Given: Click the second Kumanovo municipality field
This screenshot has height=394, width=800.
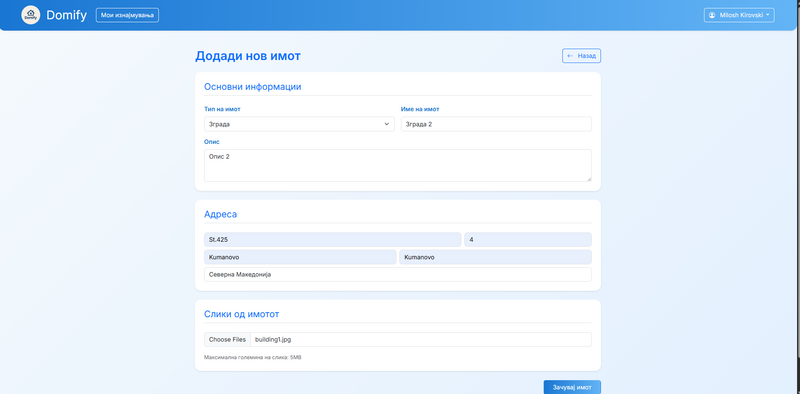Looking at the screenshot, I should 495,257.
